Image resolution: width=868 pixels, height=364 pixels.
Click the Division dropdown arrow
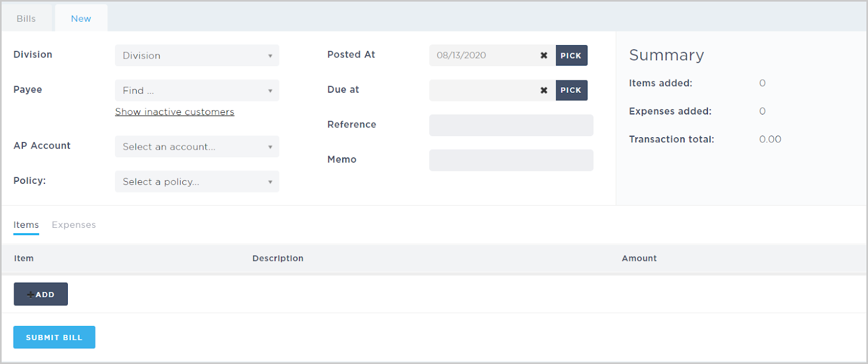tap(270, 56)
